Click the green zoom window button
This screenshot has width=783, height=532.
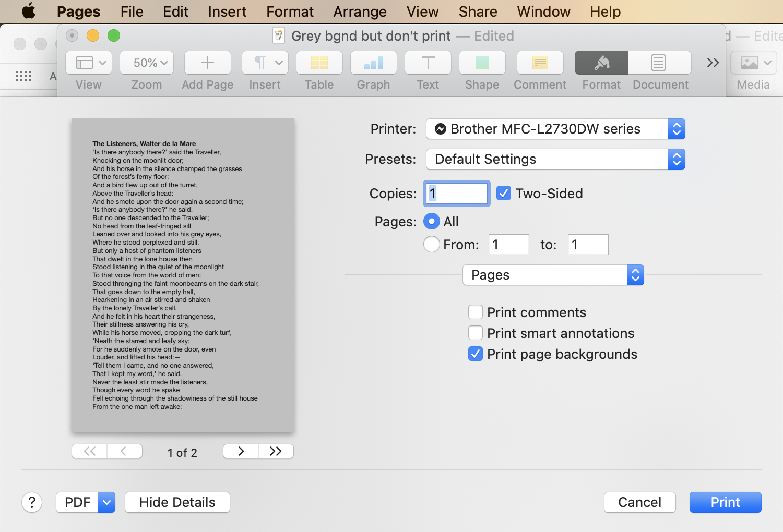click(x=114, y=35)
